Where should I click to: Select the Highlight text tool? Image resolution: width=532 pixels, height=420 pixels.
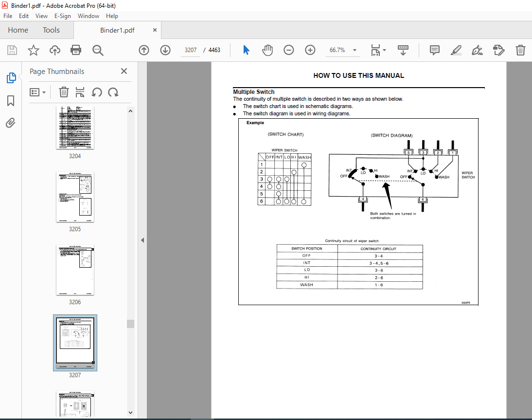[456, 50]
